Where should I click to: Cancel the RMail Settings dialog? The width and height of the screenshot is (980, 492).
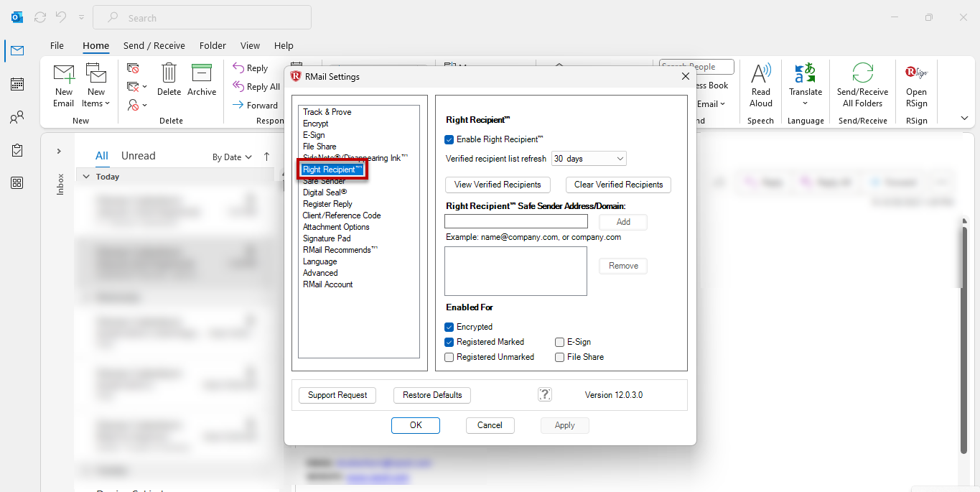click(x=490, y=425)
